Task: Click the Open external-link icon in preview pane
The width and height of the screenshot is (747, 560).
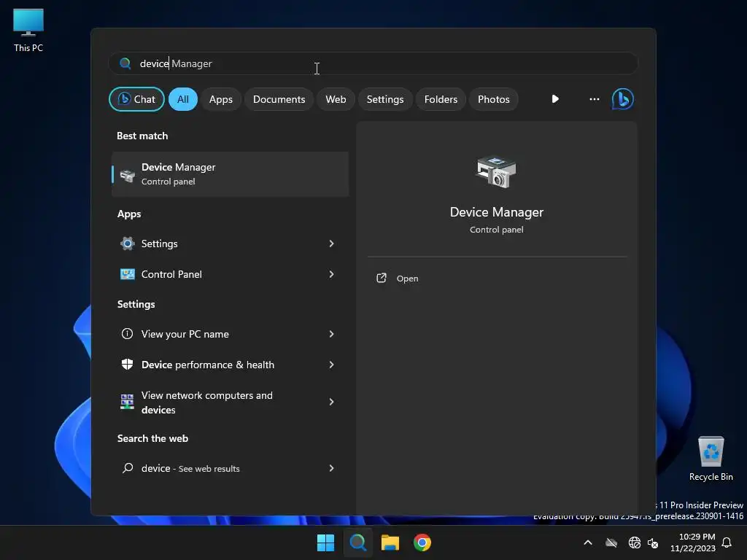Action: (x=381, y=278)
